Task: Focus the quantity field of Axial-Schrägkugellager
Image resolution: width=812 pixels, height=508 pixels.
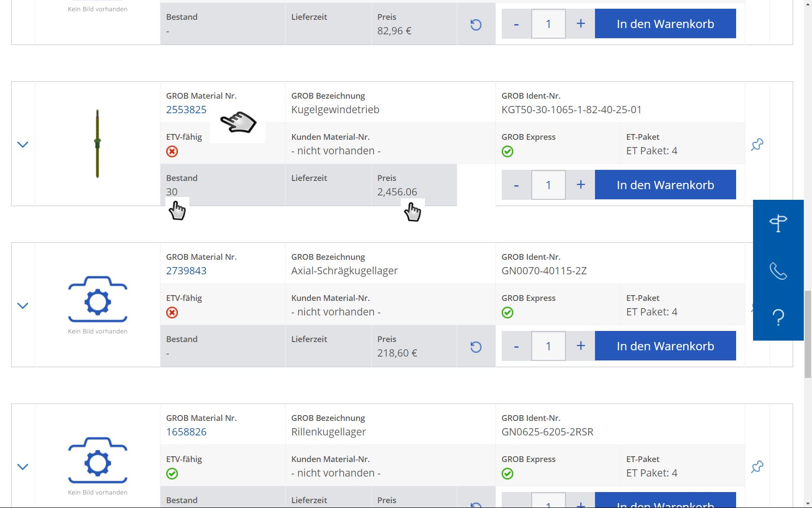Action: click(549, 345)
